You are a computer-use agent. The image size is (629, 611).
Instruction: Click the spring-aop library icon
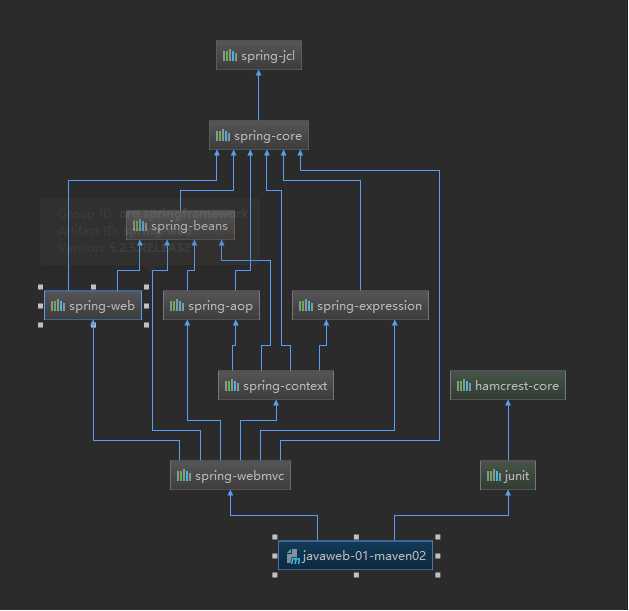click(x=177, y=306)
